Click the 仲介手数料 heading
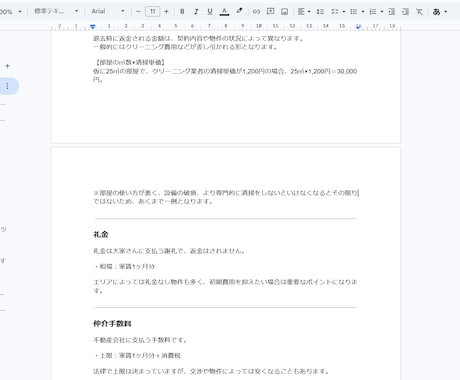The height and width of the screenshot is (380, 460). (112, 324)
